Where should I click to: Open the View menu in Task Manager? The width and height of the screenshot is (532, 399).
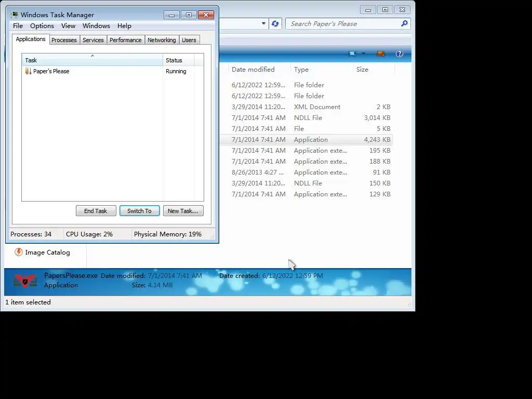(x=68, y=26)
